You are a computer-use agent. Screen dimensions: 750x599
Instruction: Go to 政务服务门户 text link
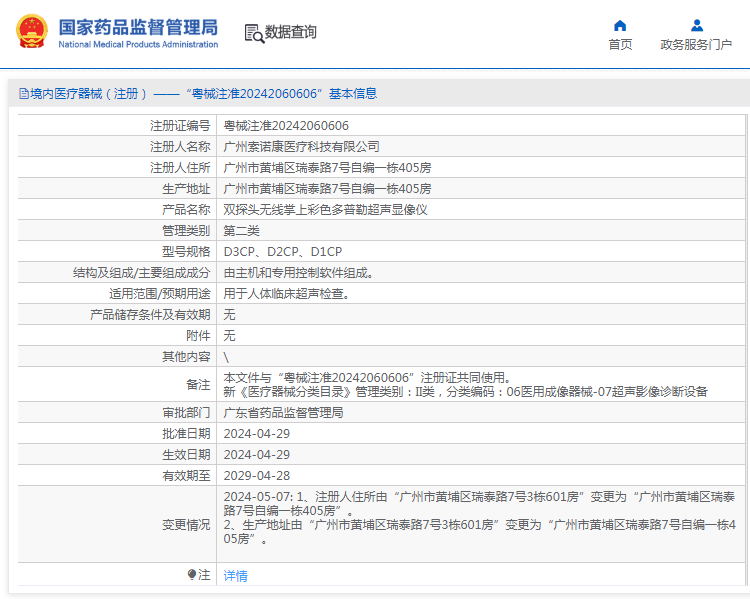coord(696,45)
